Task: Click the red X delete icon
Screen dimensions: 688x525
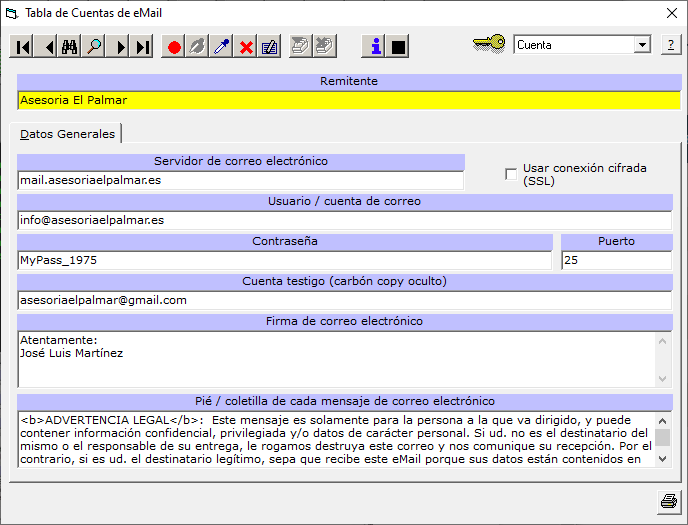Action: (246, 47)
